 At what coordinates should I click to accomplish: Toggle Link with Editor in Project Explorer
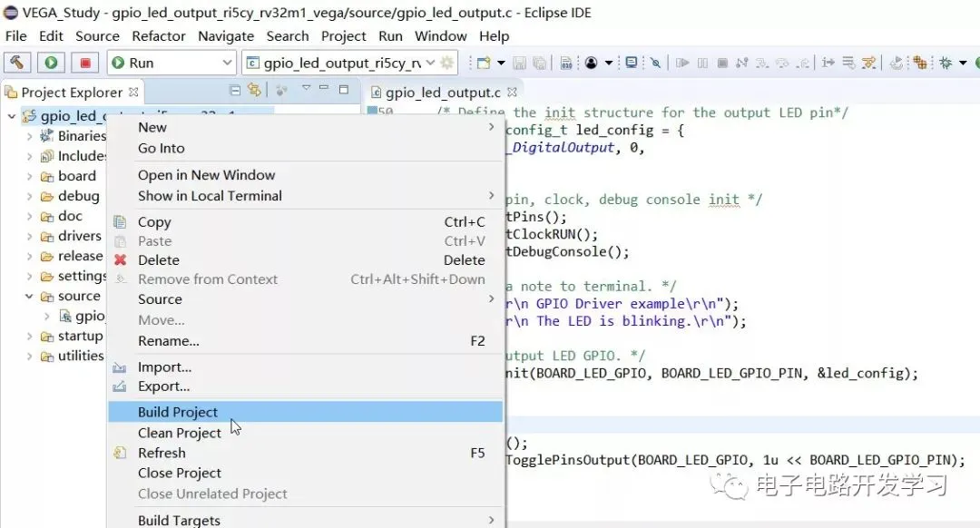click(x=254, y=90)
